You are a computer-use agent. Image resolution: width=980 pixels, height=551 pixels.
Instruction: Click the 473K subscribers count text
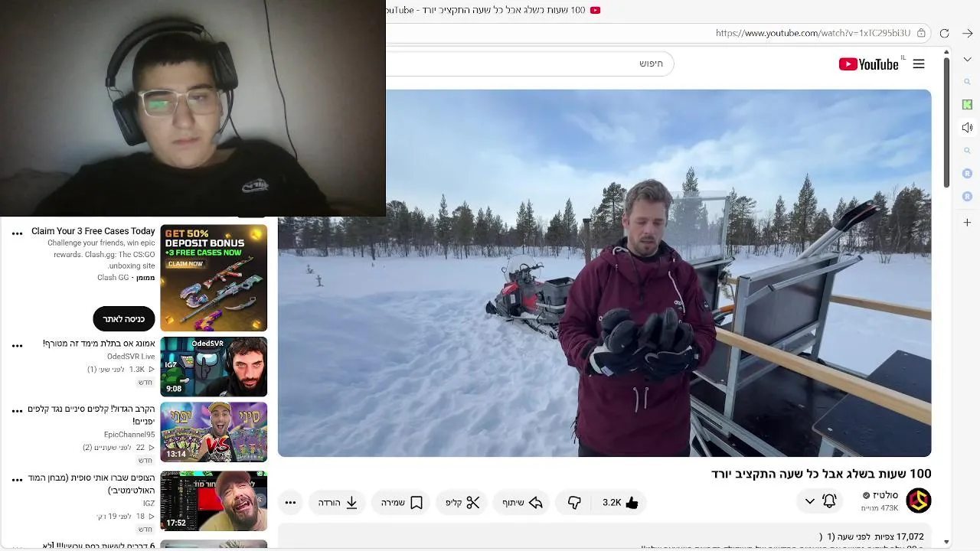point(880,508)
